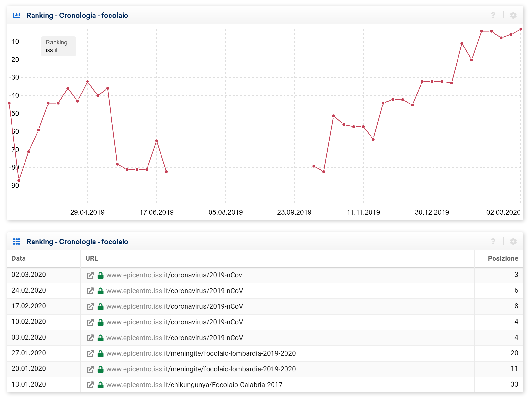Click x-axis label 30.12.2019
This screenshot has width=532, height=399.
point(432,212)
